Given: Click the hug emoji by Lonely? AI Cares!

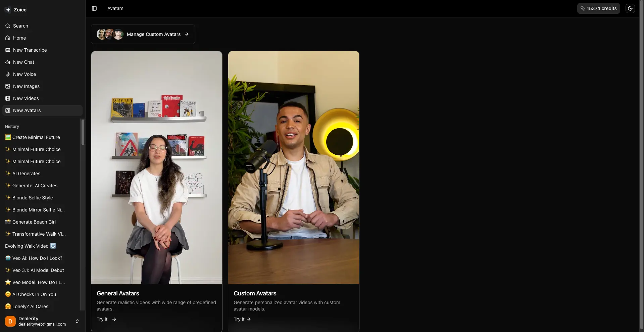Looking at the screenshot, I should 8,306.
